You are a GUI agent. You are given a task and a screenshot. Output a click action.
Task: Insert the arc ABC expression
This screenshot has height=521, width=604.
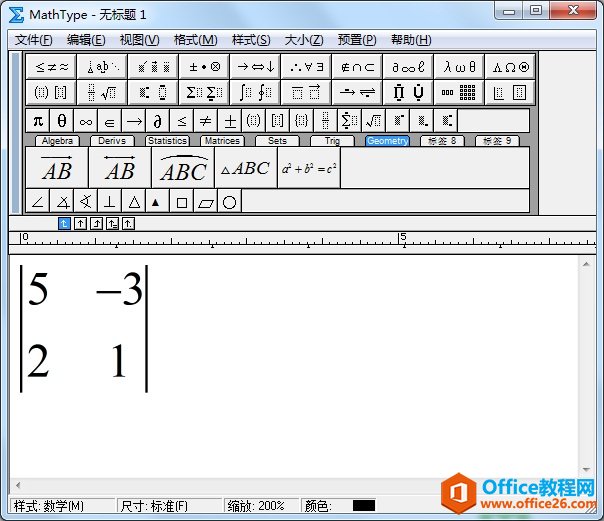(x=183, y=168)
